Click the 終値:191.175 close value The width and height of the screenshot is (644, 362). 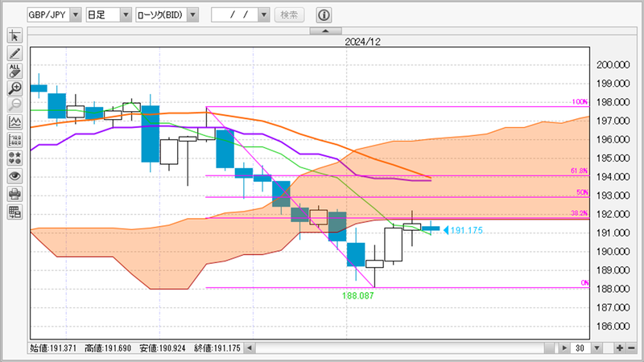coord(217,348)
